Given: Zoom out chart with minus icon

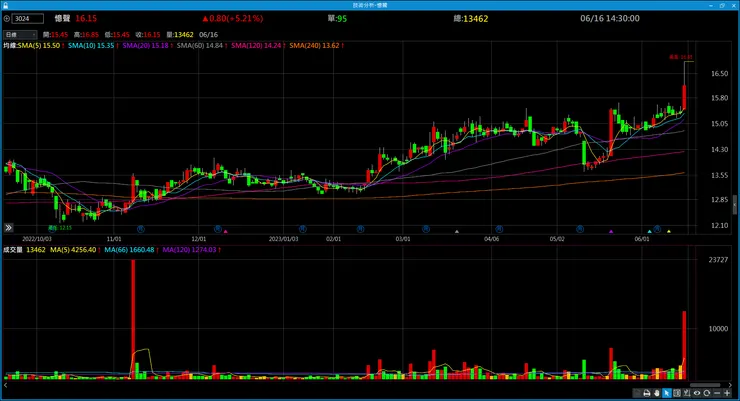Looking at the screenshot, I should [717, 393].
